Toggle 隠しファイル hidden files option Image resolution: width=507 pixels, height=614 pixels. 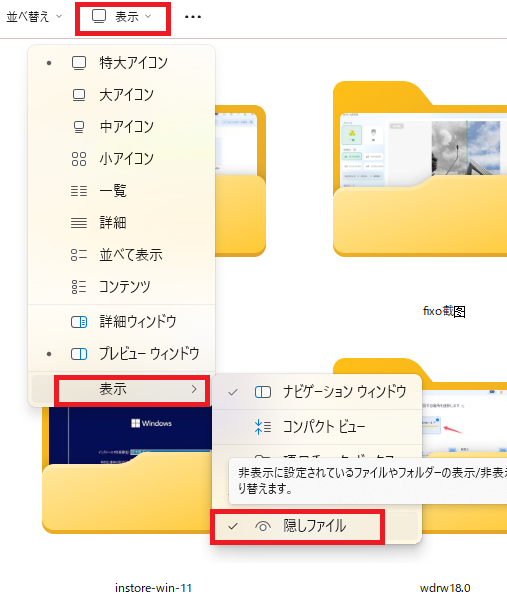point(317,526)
